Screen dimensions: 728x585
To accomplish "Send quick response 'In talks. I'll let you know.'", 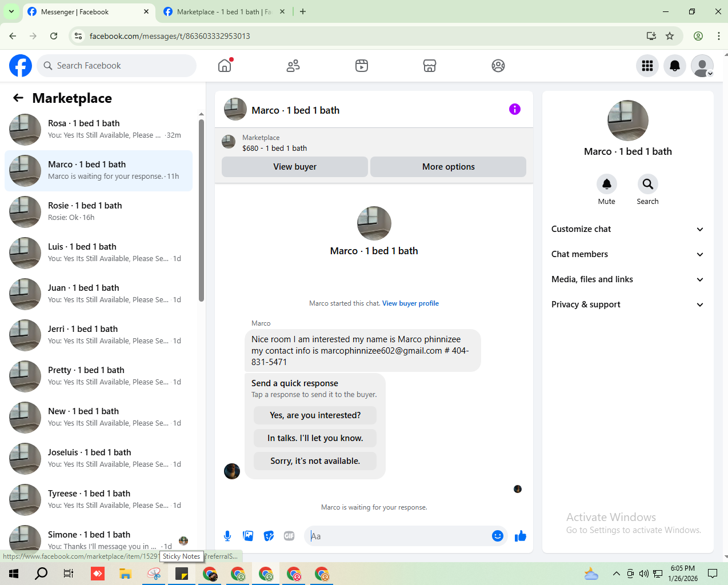I will pos(315,438).
